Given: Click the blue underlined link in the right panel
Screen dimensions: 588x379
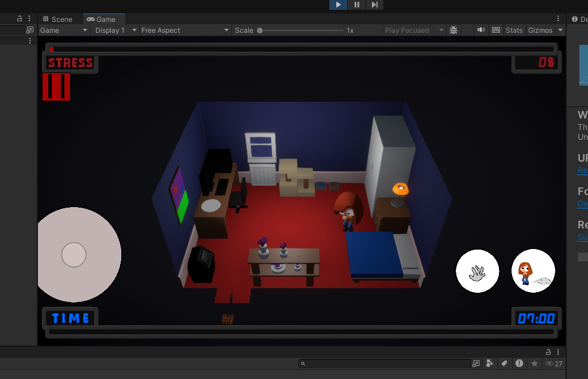Looking at the screenshot, I should (x=582, y=171).
